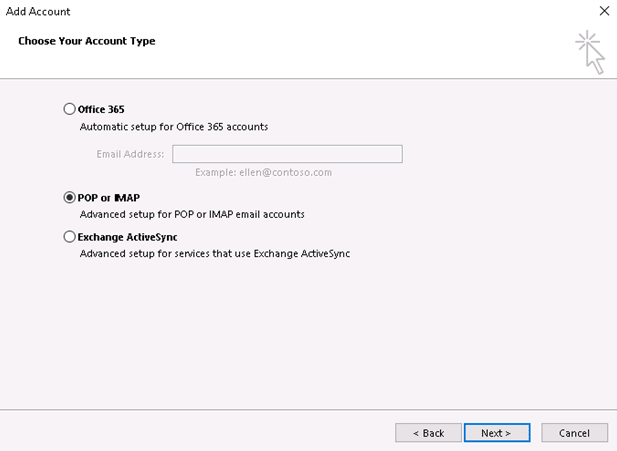Click the example ellen@contoso.com hint text
The height and width of the screenshot is (451, 617).
click(264, 172)
